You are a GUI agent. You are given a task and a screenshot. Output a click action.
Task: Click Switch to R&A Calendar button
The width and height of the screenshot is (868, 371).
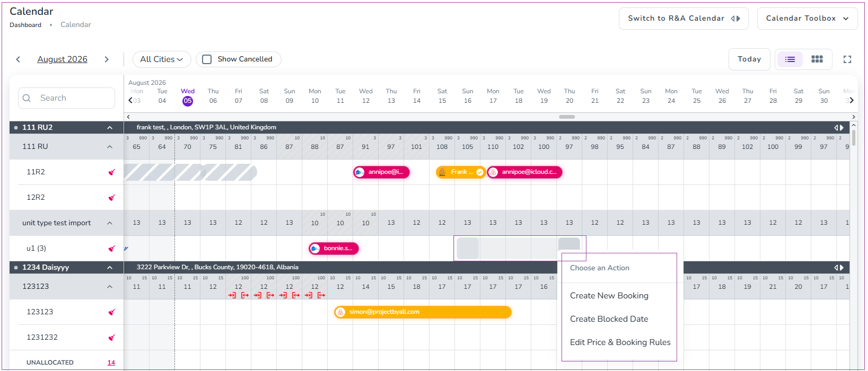coord(683,19)
